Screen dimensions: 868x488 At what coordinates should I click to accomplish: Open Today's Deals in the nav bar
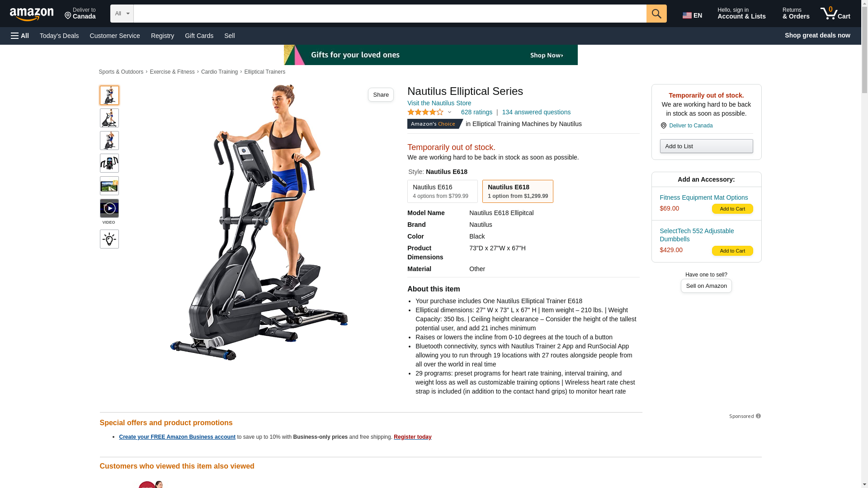click(x=59, y=36)
